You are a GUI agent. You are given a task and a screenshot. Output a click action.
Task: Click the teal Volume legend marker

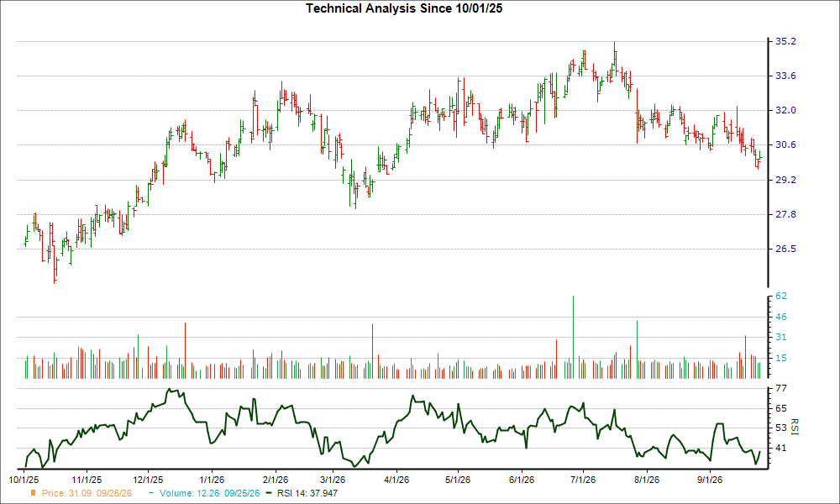tap(151, 493)
